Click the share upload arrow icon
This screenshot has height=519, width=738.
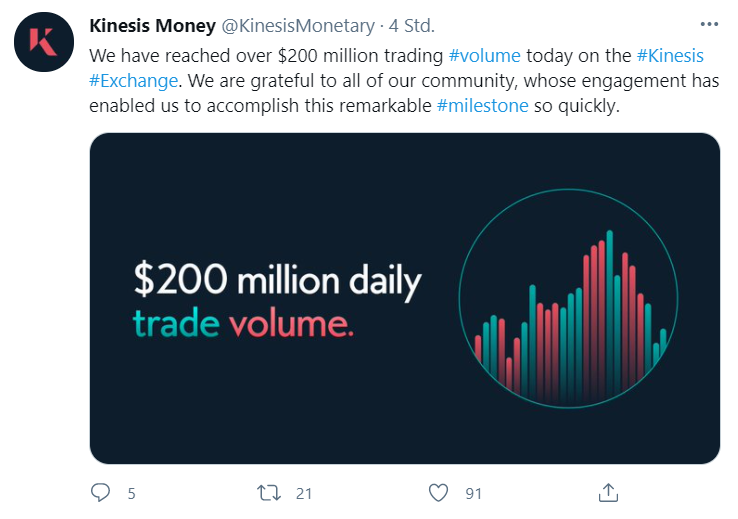pos(608,492)
